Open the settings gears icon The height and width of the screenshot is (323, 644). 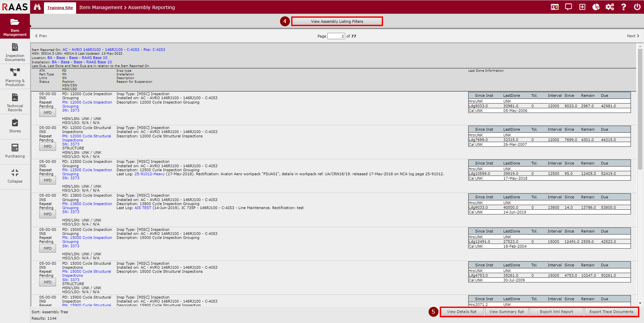pyautogui.click(x=610, y=7)
